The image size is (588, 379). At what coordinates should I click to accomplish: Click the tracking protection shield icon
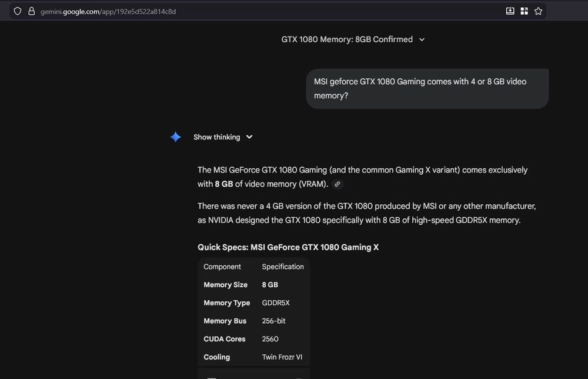coord(18,11)
